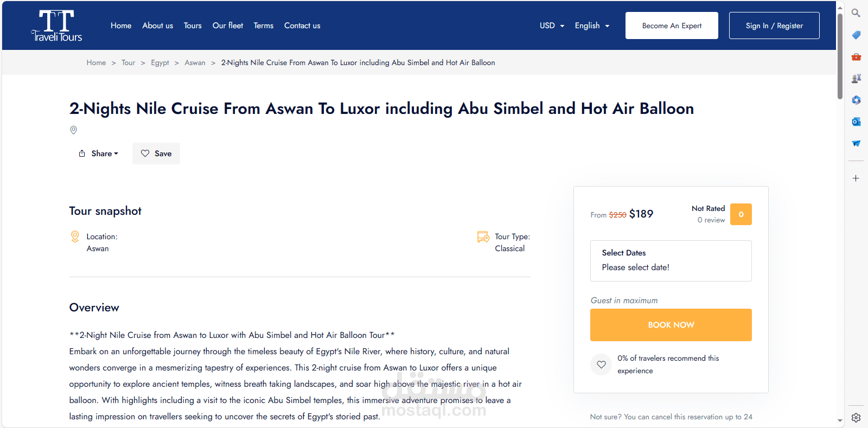The image size is (868, 428).
Task: Open the Tours menu item
Action: (x=193, y=25)
